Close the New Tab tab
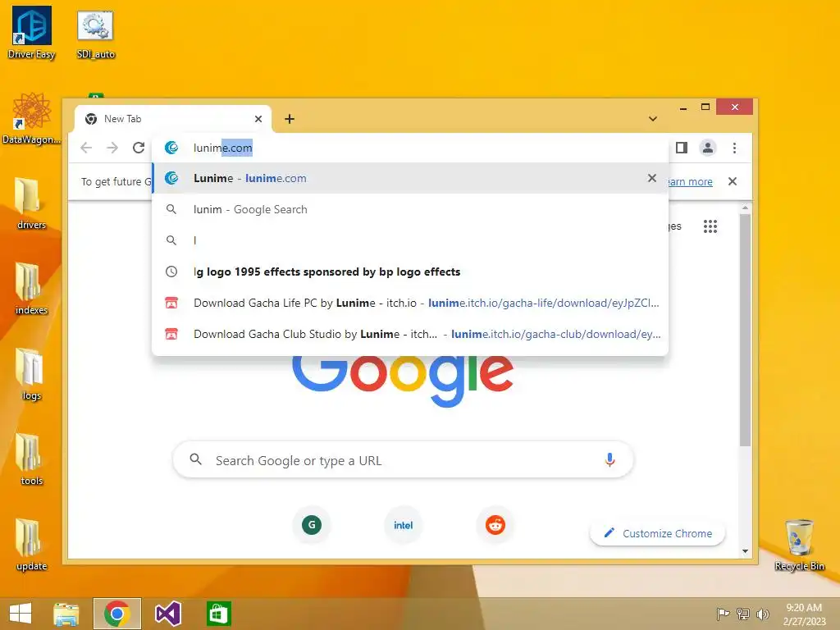This screenshot has width=840, height=630. click(x=258, y=119)
